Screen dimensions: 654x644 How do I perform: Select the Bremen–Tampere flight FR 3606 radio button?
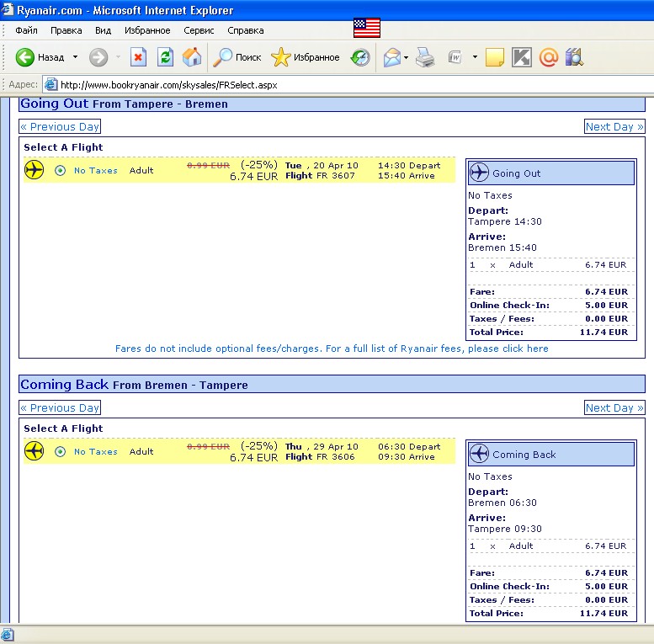tap(60, 451)
